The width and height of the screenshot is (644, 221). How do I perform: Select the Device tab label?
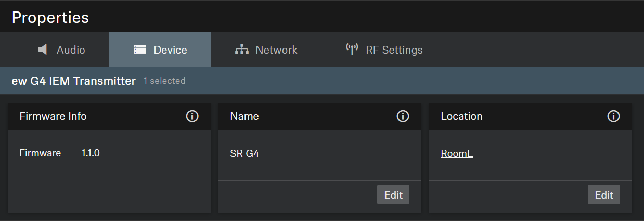coord(170,50)
